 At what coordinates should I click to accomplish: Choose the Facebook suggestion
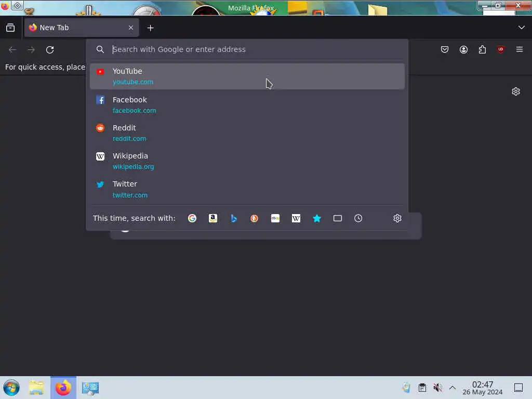tap(247, 105)
